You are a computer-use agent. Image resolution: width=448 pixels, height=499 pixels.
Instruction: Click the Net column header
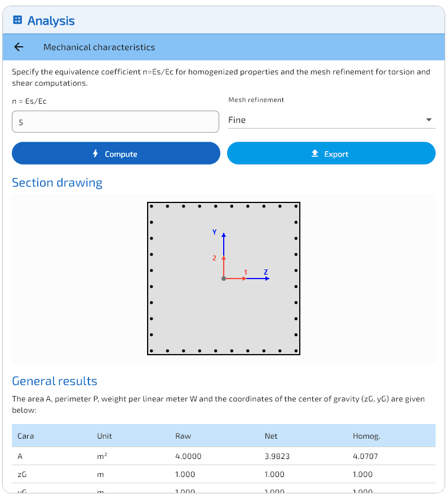[x=271, y=436]
